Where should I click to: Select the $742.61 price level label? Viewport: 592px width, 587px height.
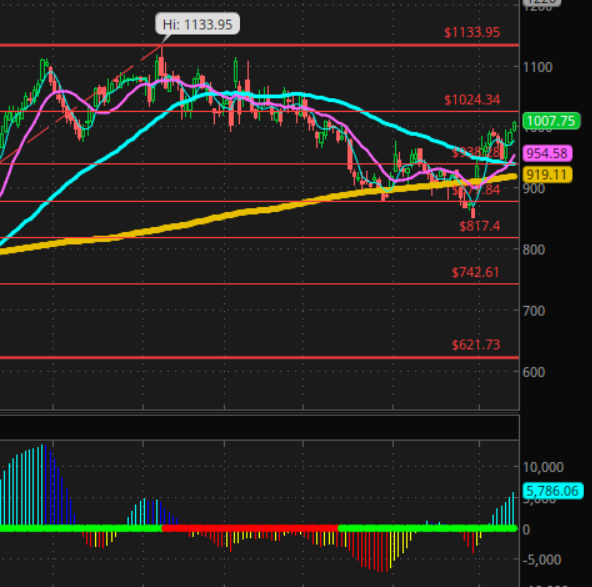coord(475,272)
